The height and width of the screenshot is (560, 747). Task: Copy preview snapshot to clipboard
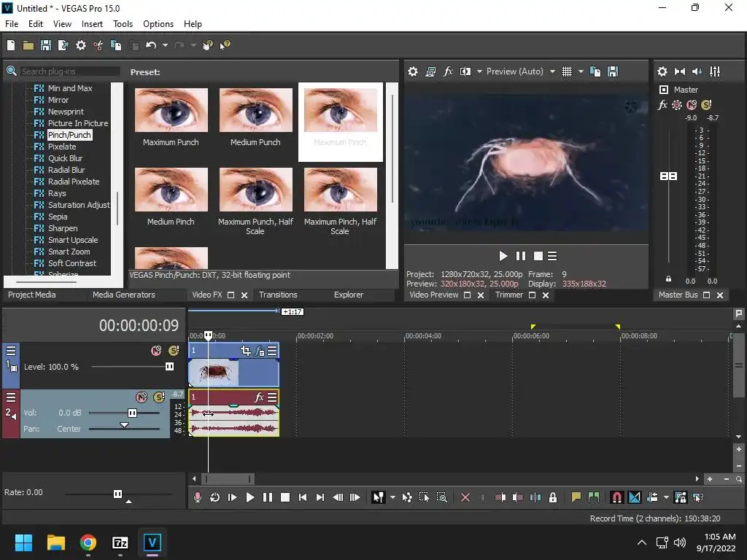click(x=595, y=71)
